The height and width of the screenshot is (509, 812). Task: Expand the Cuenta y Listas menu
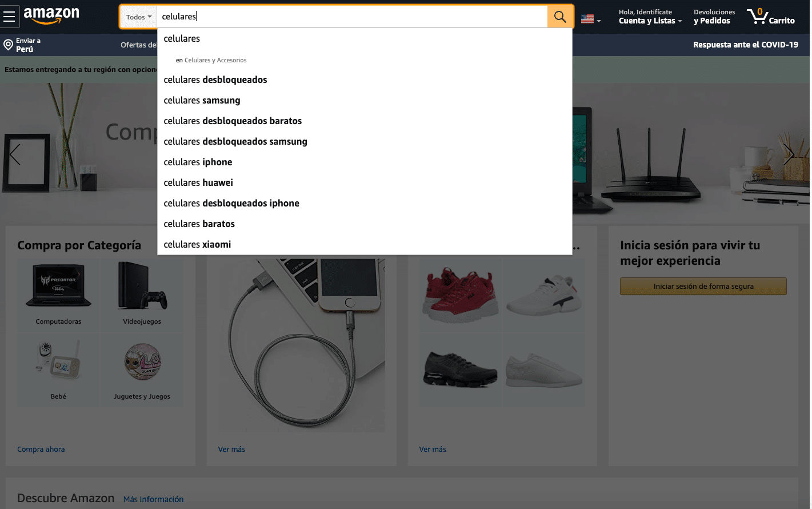(649, 15)
